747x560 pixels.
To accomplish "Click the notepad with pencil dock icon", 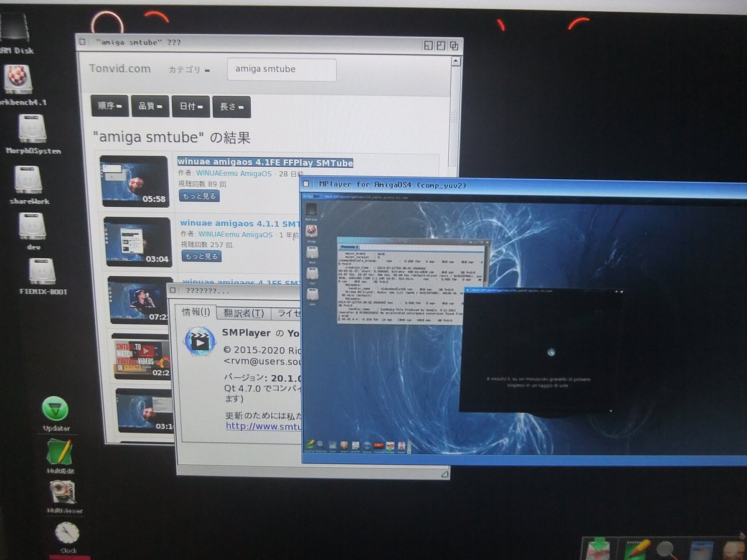I will click(637, 550).
